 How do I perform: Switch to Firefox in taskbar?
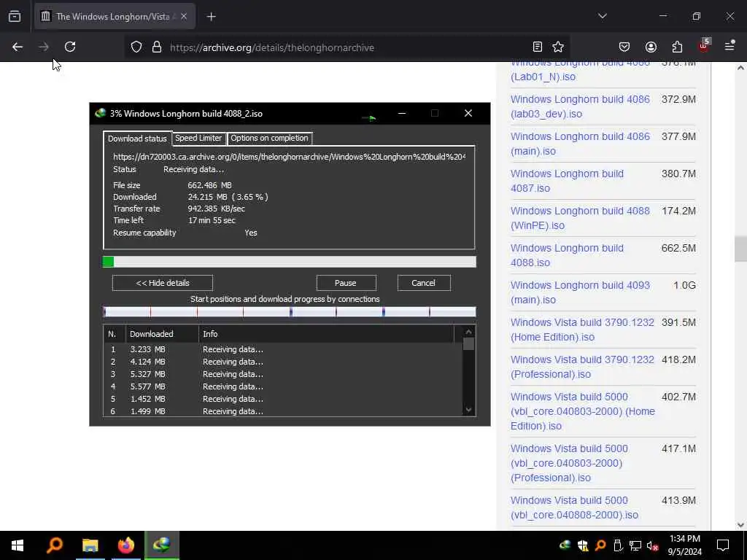(126, 545)
